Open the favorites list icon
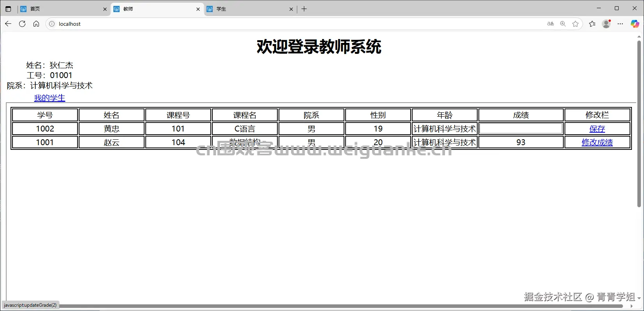Screen dimensions: 644x311 tap(593, 24)
